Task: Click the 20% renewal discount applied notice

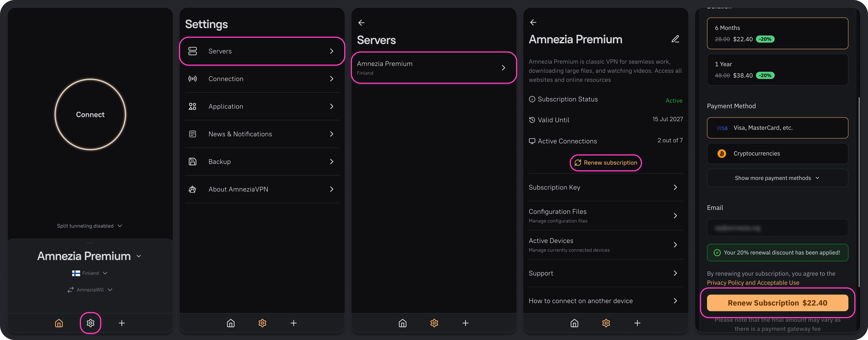Action: [x=777, y=253]
